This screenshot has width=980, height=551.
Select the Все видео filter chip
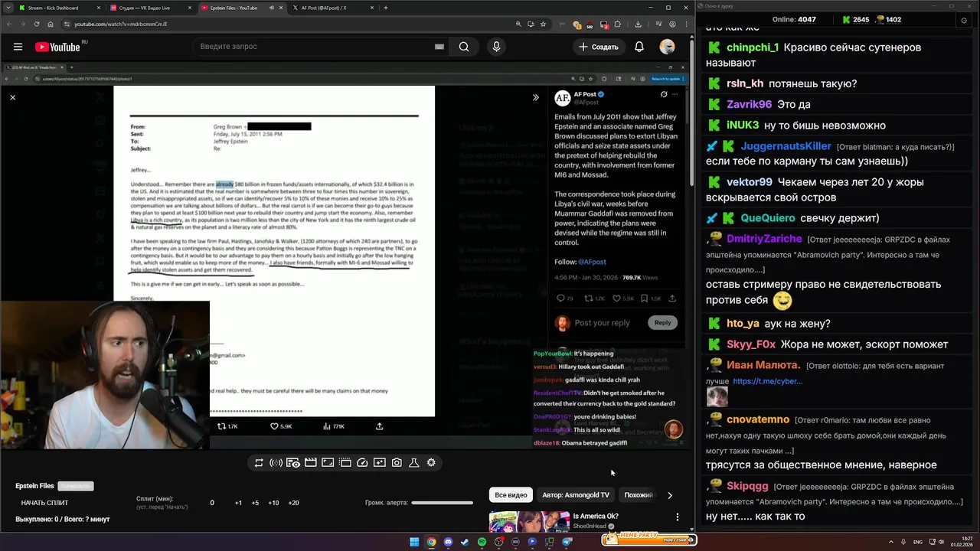(x=511, y=495)
